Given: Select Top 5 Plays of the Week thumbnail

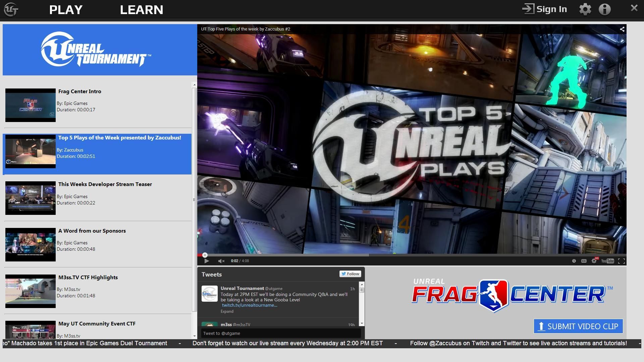Looking at the screenshot, I should tap(31, 152).
